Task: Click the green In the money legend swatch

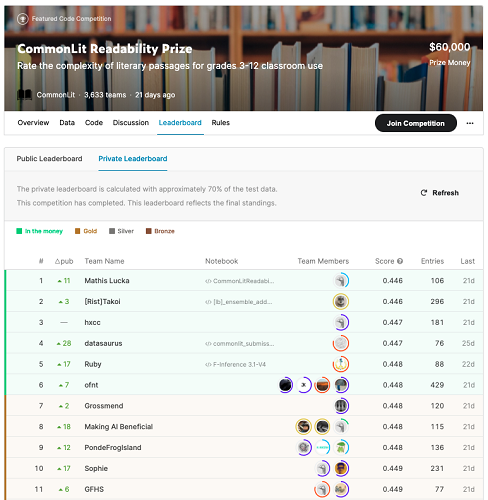Action: click(19, 231)
